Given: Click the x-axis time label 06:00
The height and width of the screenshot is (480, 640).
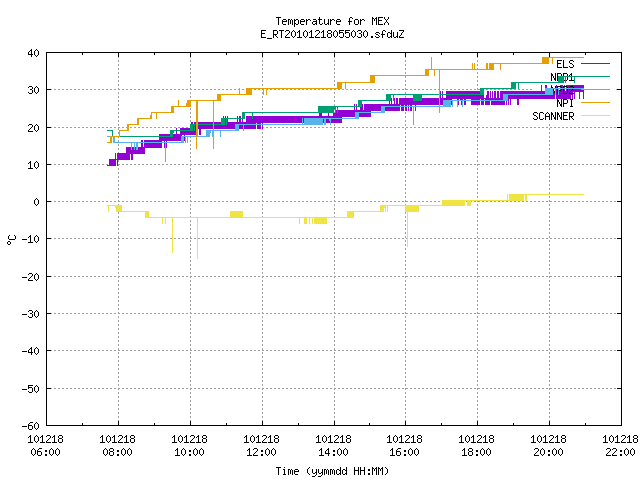Looking at the screenshot, I should tap(46, 452).
